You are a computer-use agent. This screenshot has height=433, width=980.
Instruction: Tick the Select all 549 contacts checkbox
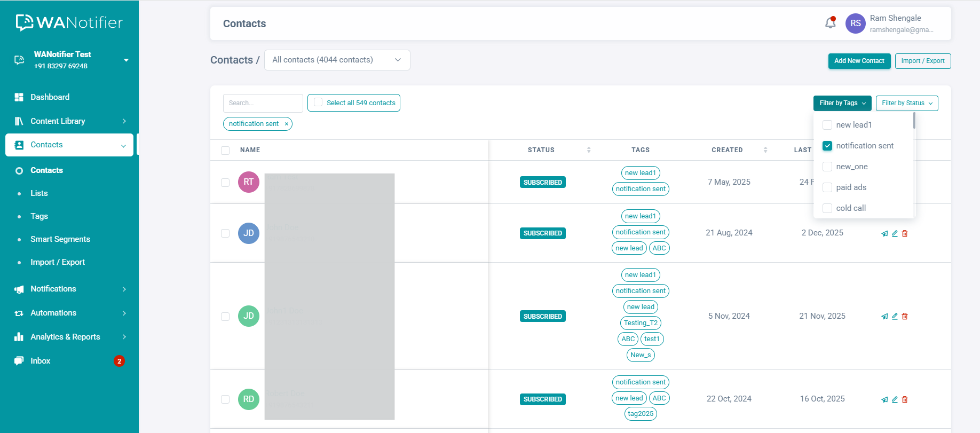pos(318,103)
